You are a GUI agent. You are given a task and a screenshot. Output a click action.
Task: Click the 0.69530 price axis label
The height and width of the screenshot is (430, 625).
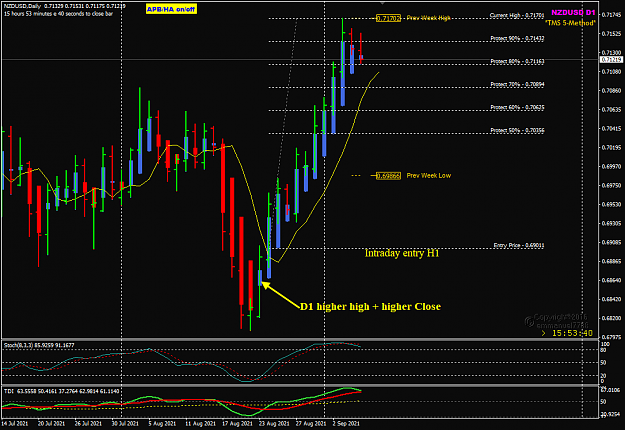click(612, 204)
